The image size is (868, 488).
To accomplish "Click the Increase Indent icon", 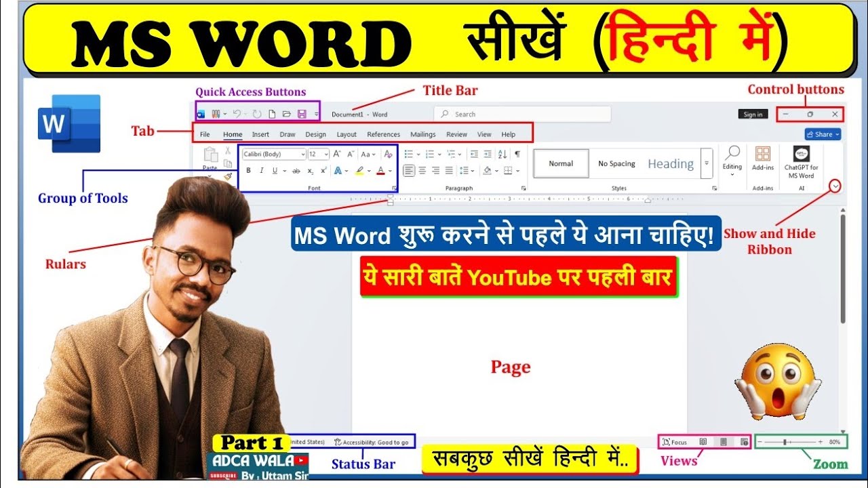I will pyautogui.click(x=488, y=154).
